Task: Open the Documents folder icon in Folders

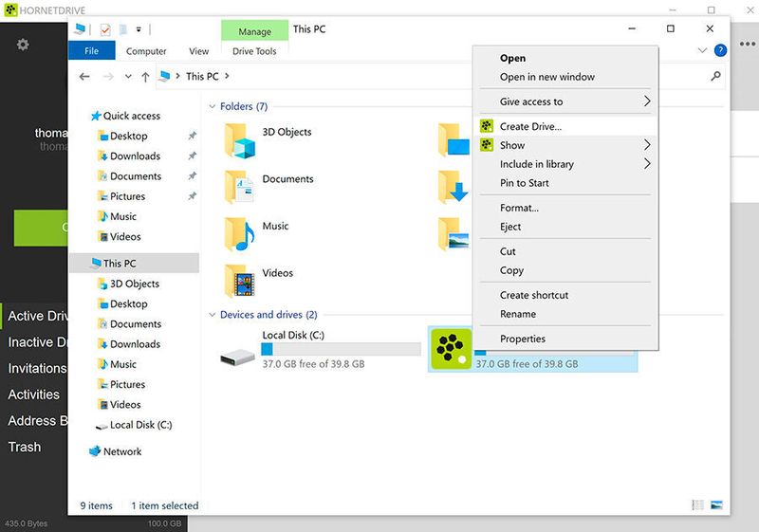Action: (x=239, y=187)
